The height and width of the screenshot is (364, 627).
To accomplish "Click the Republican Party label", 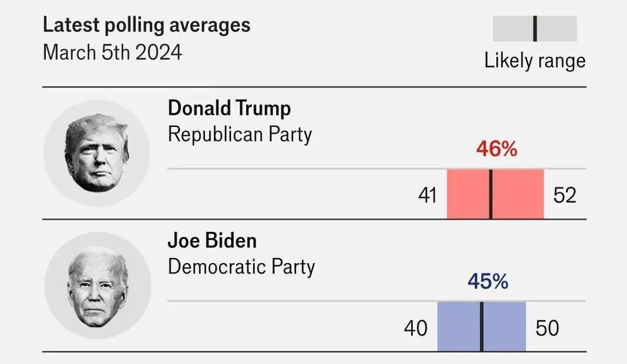I will tap(240, 135).
